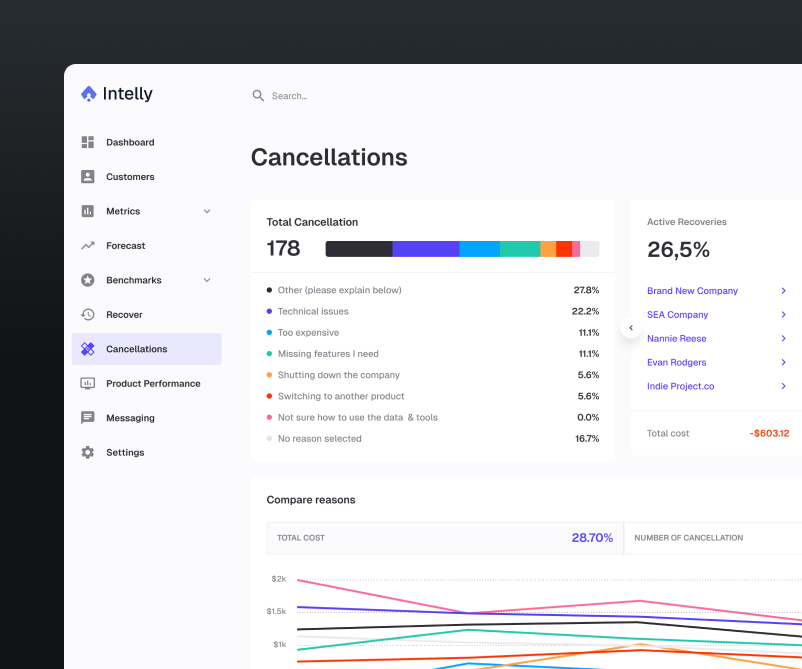
Task: Click the round left-arrow carousel button
Action: pyautogui.click(x=631, y=328)
